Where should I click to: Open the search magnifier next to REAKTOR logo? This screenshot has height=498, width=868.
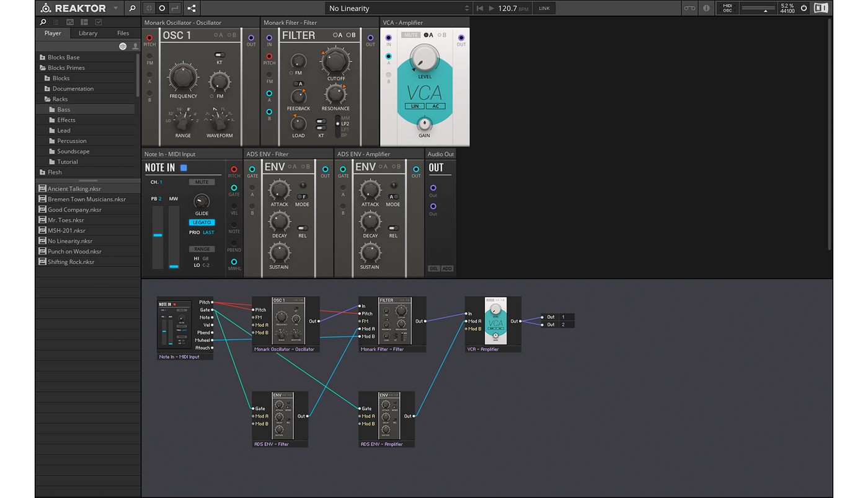(x=132, y=9)
